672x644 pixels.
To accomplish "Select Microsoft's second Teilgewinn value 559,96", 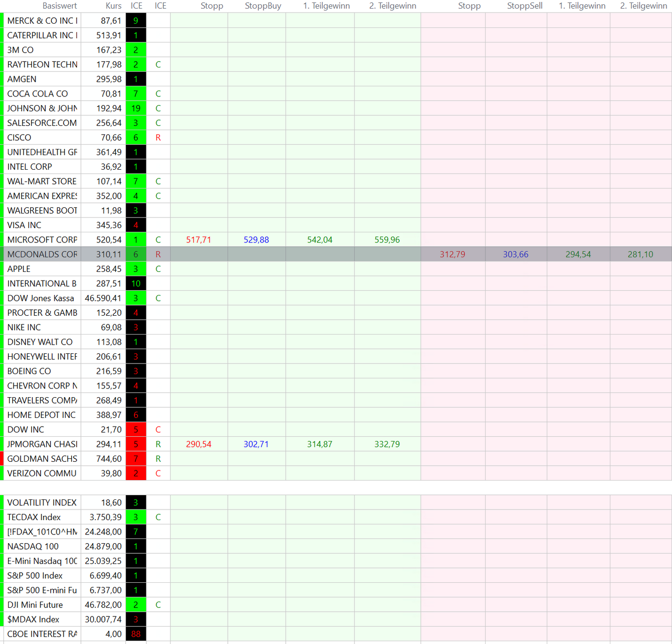I will coord(387,240).
